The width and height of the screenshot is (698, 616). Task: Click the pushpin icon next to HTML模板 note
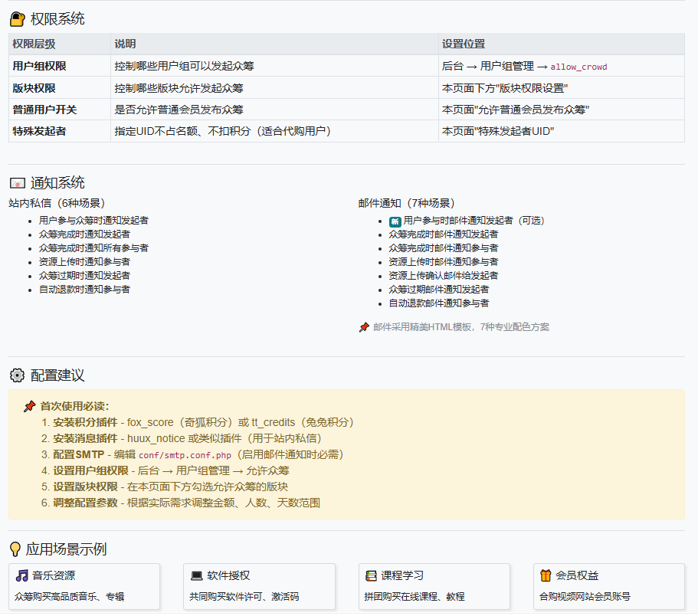pyautogui.click(x=364, y=327)
